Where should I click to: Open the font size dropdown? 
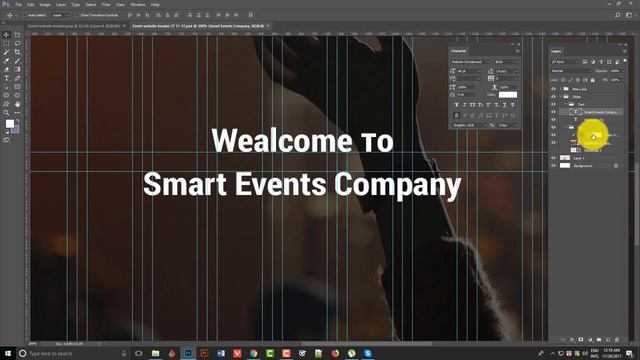click(469, 71)
